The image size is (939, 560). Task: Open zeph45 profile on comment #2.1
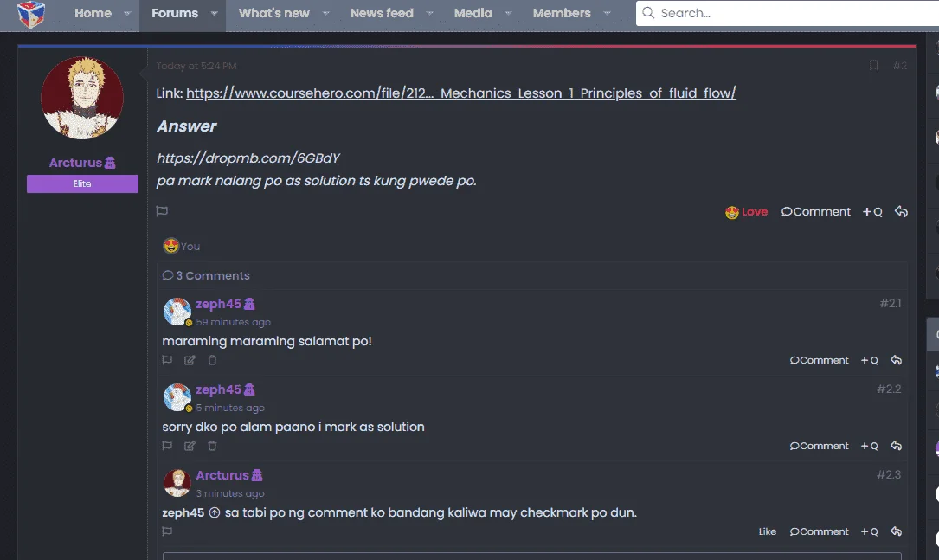coord(219,305)
